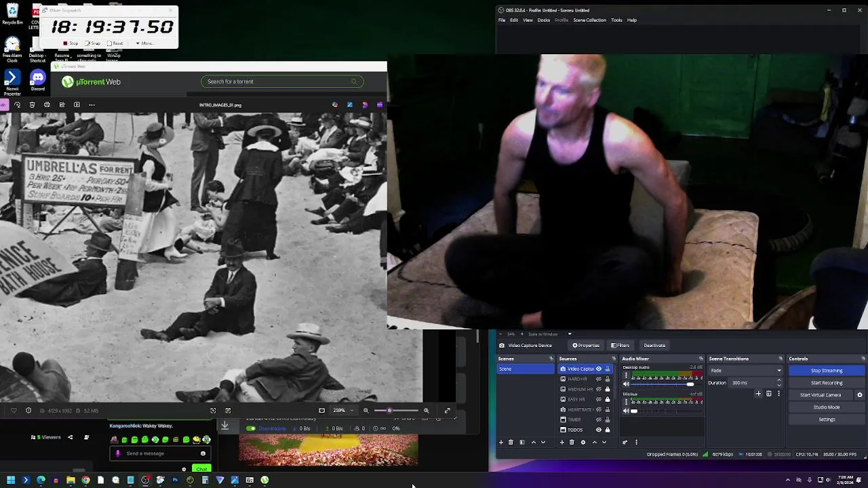Mute Mic/Aux speaker icon

[626, 411]
